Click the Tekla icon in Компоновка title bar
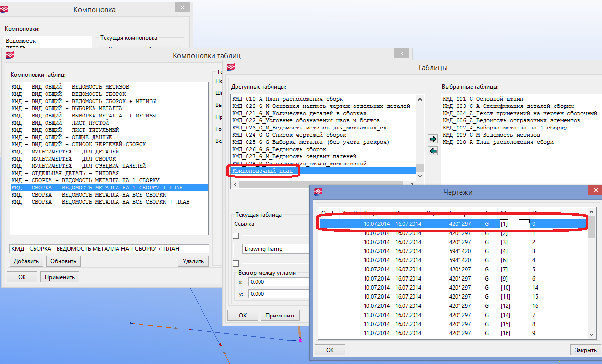The image size is (602, 364). coord(9,9)
